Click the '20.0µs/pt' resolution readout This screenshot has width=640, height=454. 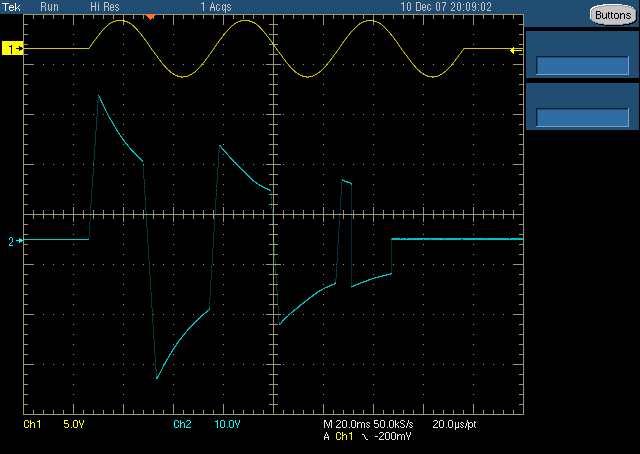click(x=454, y=424)
